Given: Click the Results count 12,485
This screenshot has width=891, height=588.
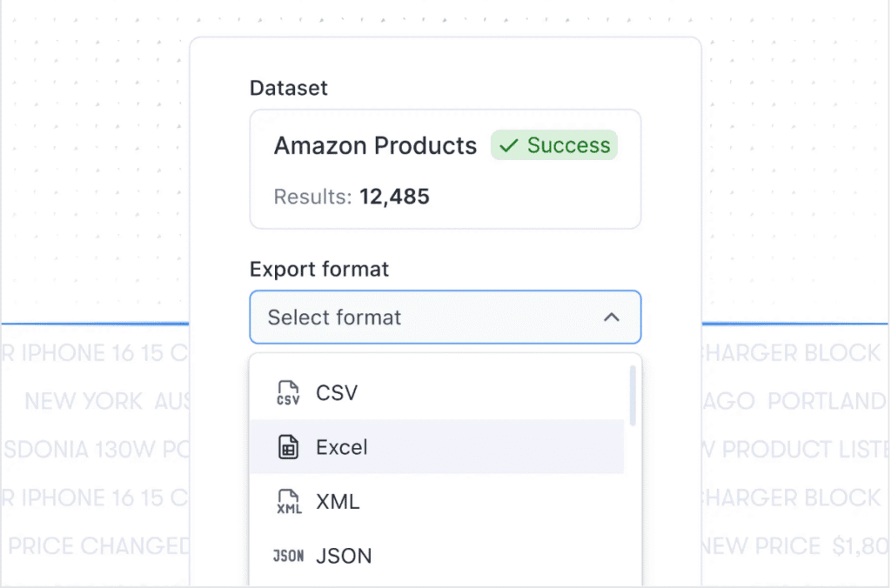Looking at the screenshot, I should tap(394, 197).
